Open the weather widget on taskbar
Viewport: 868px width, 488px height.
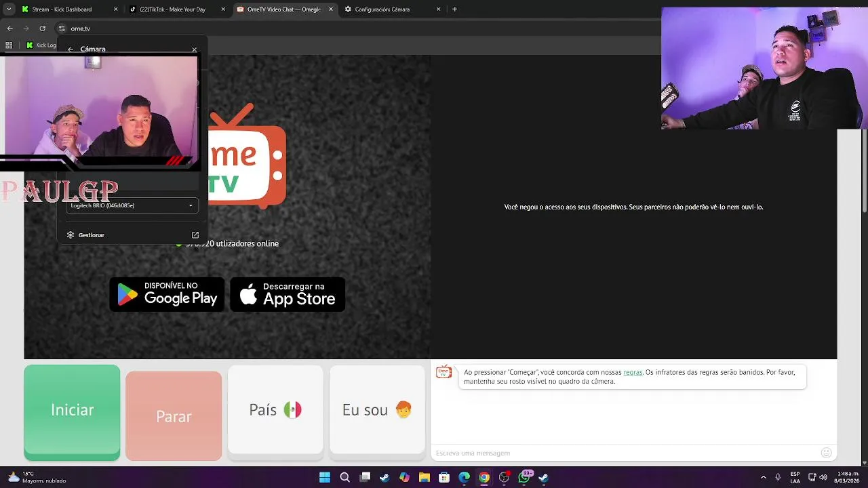tap(37, 477)
